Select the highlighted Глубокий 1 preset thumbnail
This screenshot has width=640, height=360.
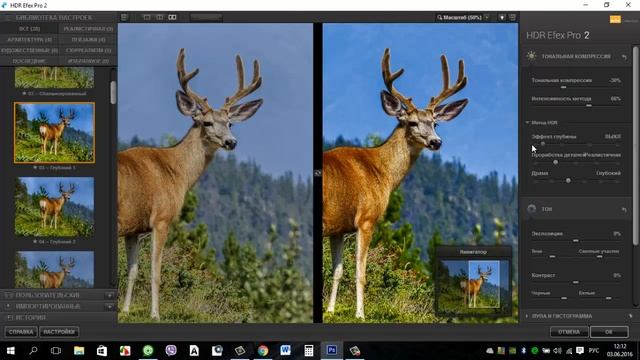tap(54, 133)
